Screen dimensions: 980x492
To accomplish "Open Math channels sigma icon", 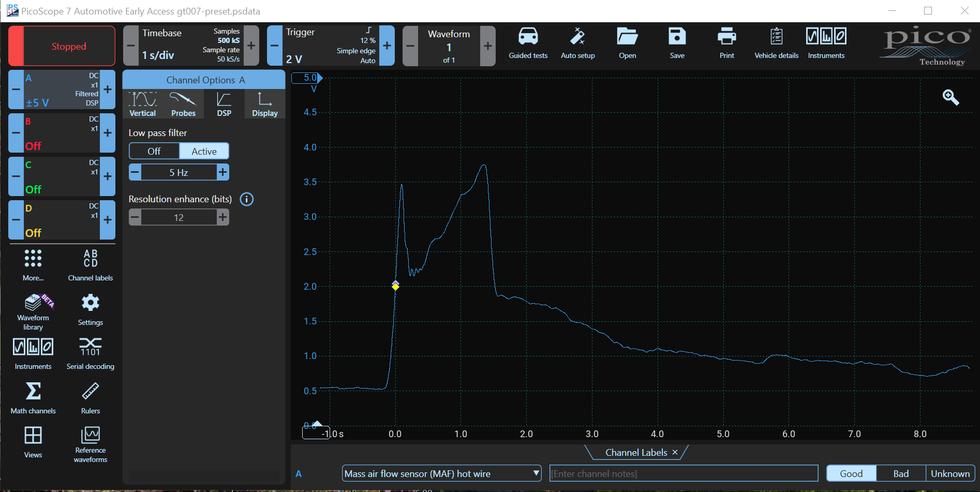I will click(33, 398).
